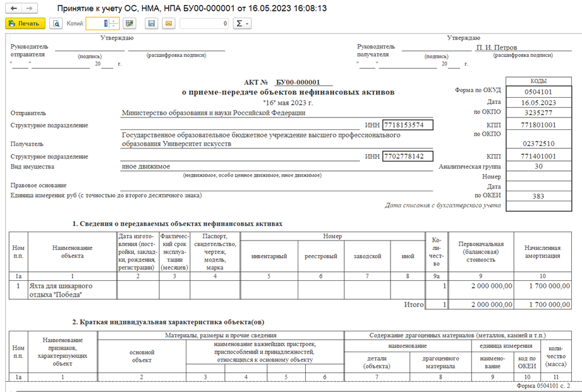Screen dimensions: 582x392
Task: Decrease copies count with down stepper arrow
Action: click(x=114, y=26)
